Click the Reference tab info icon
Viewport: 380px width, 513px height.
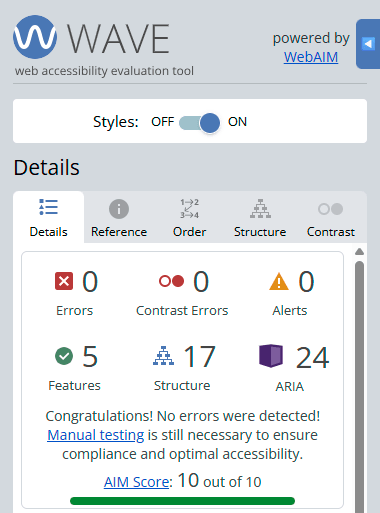pyautogui.click(x=119, y=209)
